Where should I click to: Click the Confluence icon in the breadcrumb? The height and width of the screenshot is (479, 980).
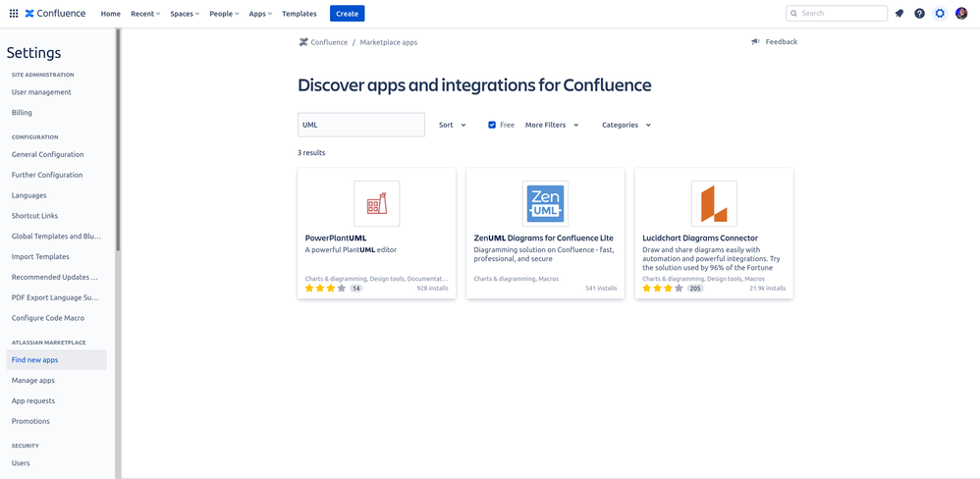click(x=303, y=42)
